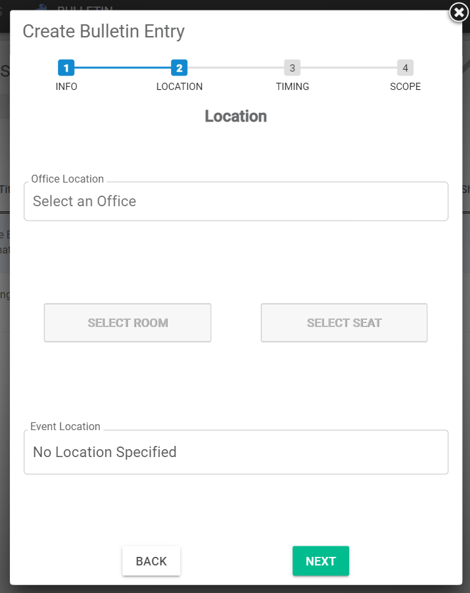Focus the Event Location field
The height and width of the screenshot is (593, 470).
coord(236,452)
